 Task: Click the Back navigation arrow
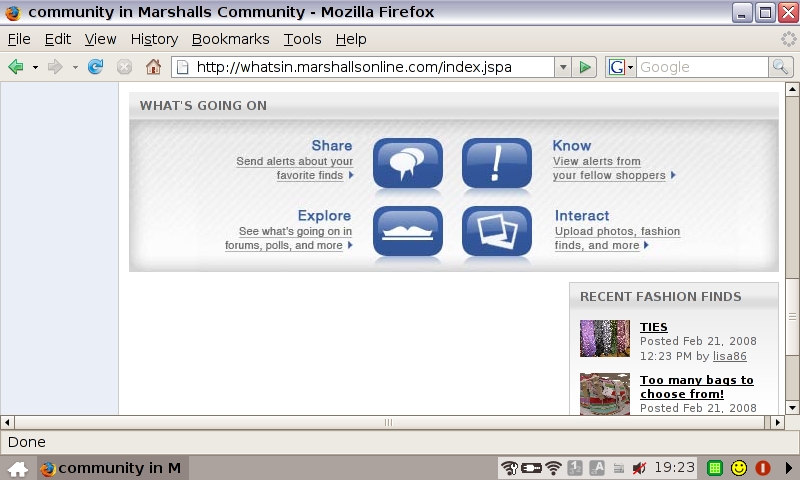(16, 66)
